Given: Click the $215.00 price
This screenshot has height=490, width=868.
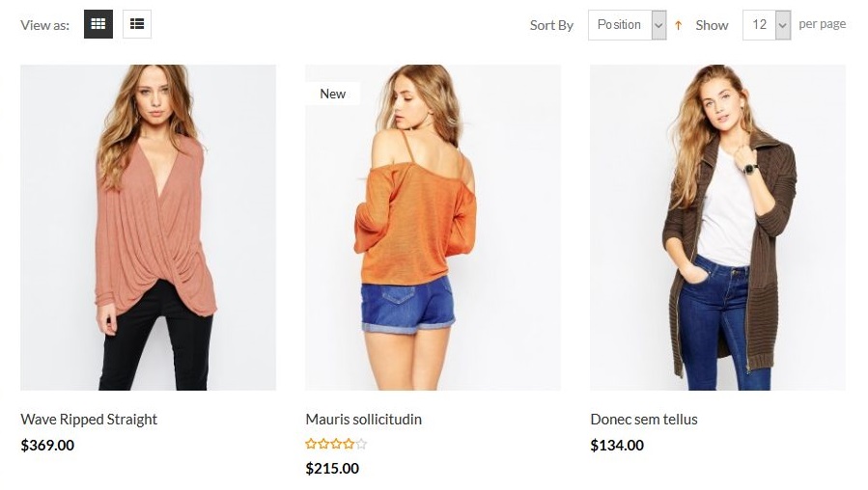Looking at the screenshot, I should tap(332, 469).
